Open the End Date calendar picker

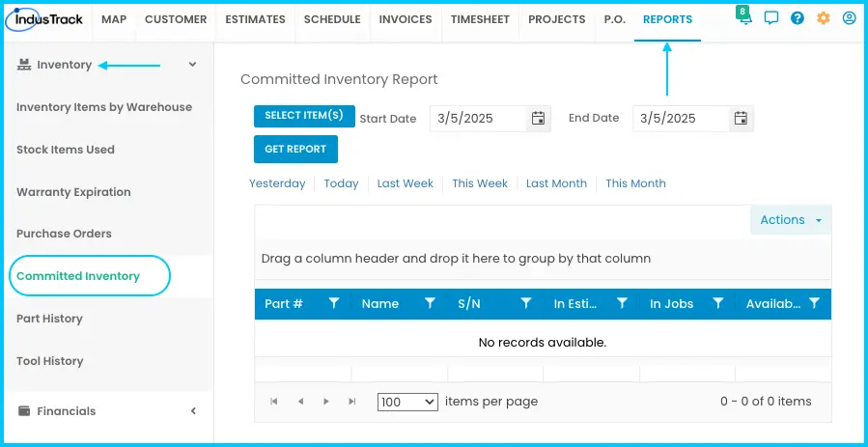tap(741, 118)
